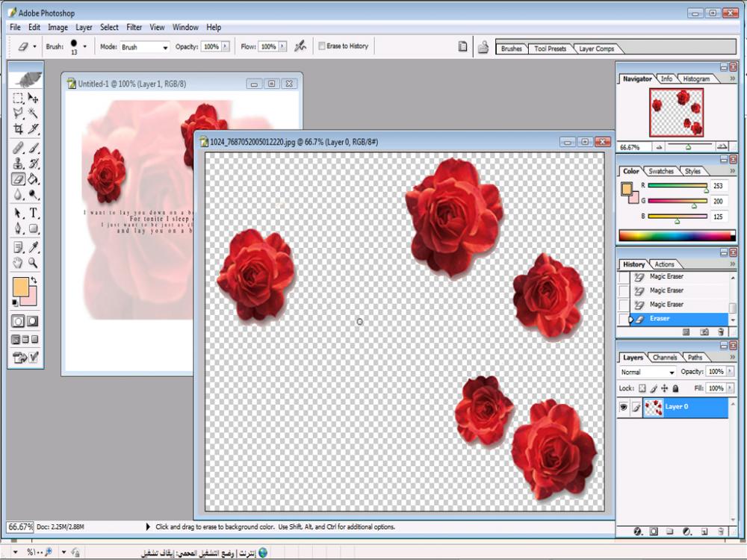Click the airbrush icon in options bar
Viewport: 747px width, 560px height.
[300, 46]
